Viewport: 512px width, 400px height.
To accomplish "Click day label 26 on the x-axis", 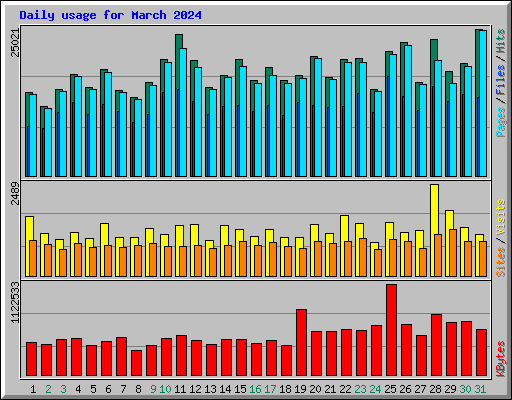I will 405,389.
